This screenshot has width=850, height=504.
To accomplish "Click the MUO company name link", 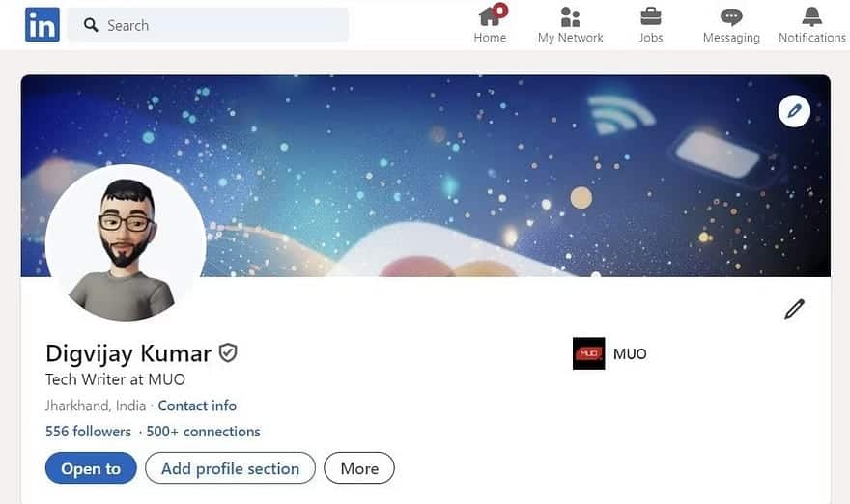I will (x=630, y=354).
